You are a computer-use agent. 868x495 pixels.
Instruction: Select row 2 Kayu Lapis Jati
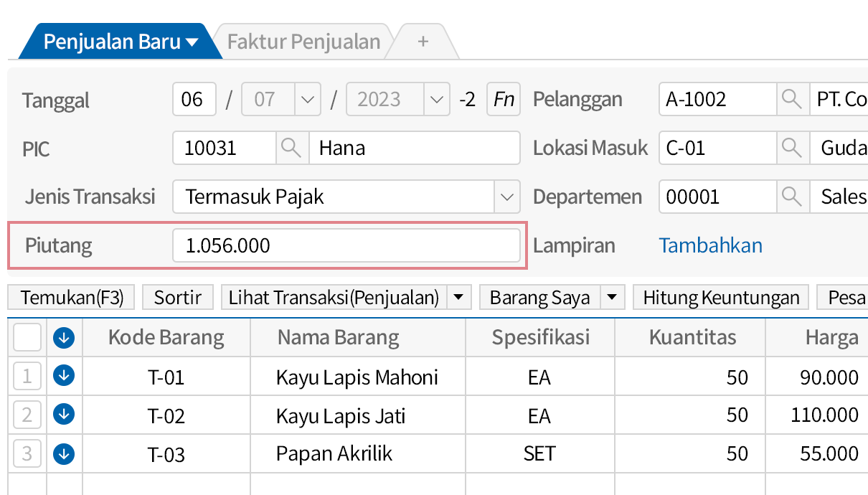(27, 415)
